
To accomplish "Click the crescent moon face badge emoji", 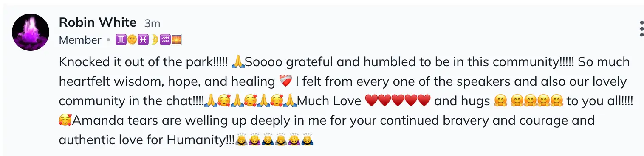I will coord(155,40).
